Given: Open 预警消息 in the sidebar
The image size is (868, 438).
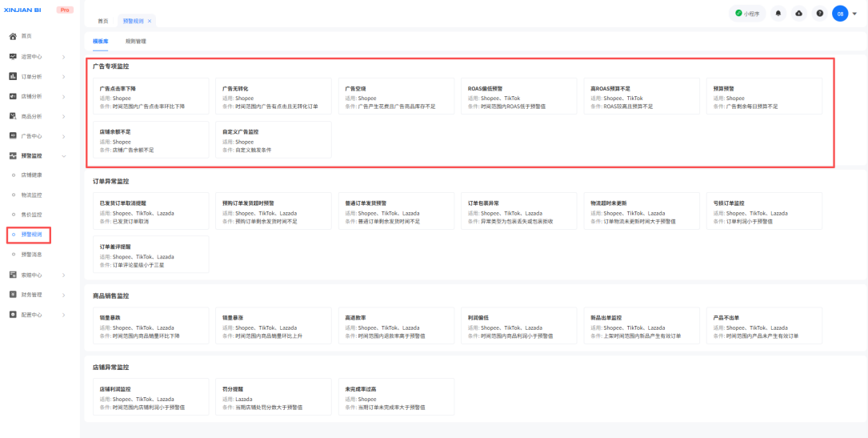Looking at the screenshot, I should (x=31, y=255).
